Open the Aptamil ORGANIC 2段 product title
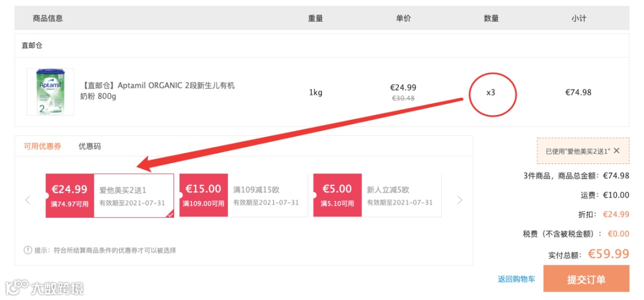This screenshot has width=644, height=300. coord(157,91)
